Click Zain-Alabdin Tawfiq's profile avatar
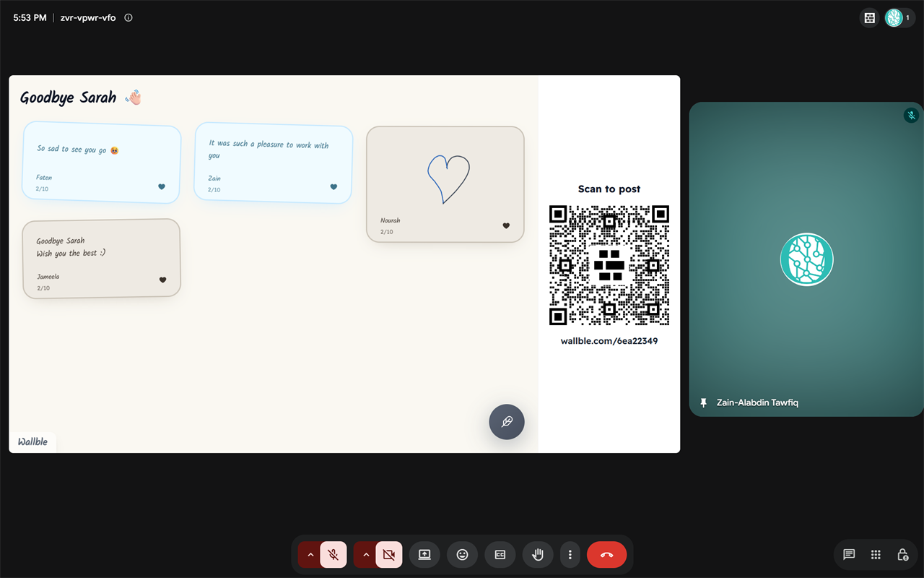 (806, 259)
